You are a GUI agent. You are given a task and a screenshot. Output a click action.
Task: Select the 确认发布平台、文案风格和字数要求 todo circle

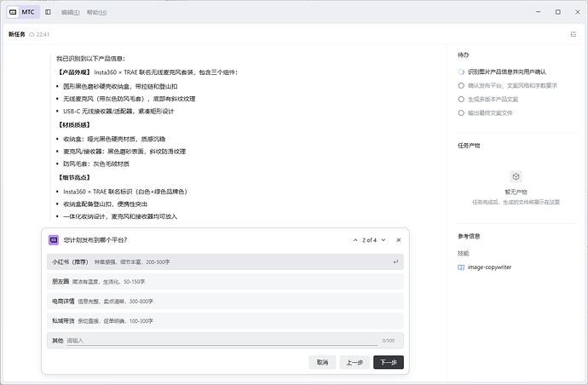(x=461, y=85)
